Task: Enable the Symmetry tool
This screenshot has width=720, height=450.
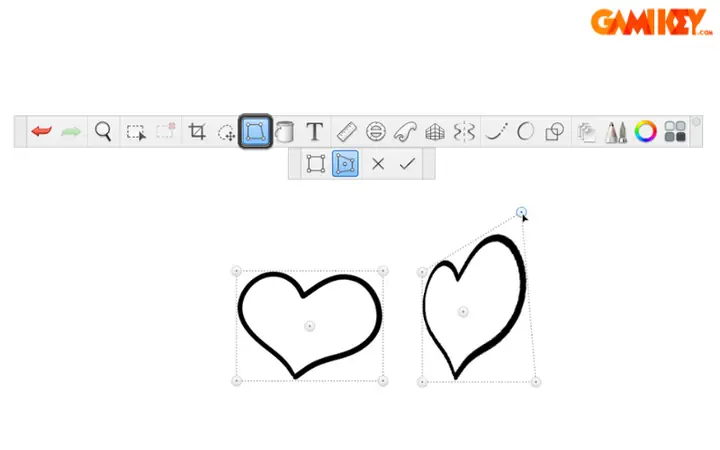Action: pyautogui.click(x=464, y=132)
